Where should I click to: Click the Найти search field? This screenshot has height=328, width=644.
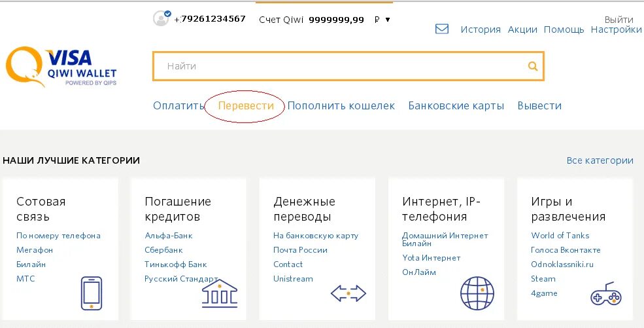coord(348,65)
